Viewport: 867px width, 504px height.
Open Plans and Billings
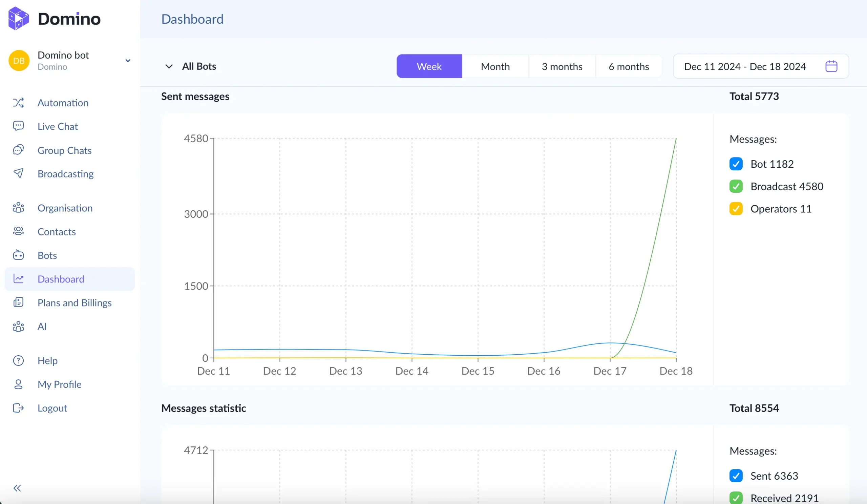75,303
